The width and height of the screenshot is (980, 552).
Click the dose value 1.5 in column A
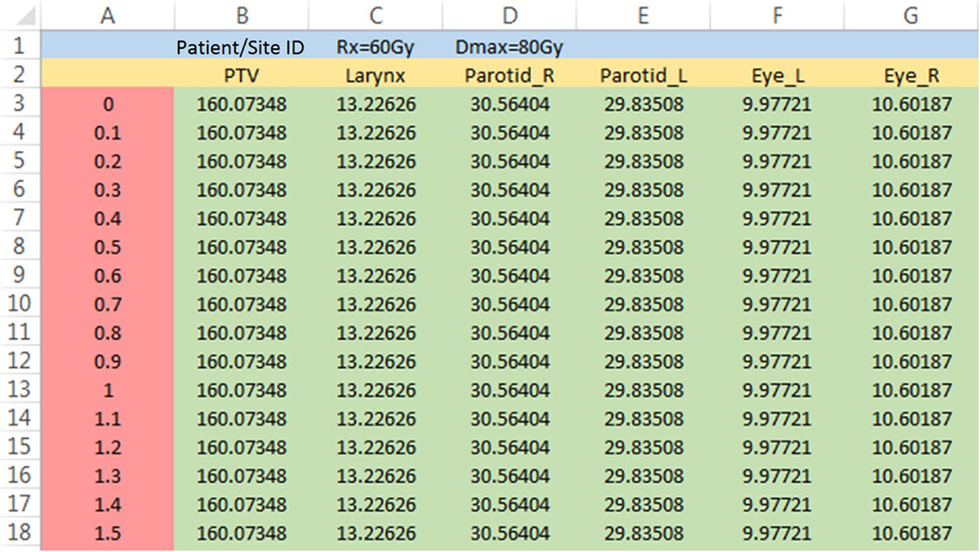(x=108, y=533)
